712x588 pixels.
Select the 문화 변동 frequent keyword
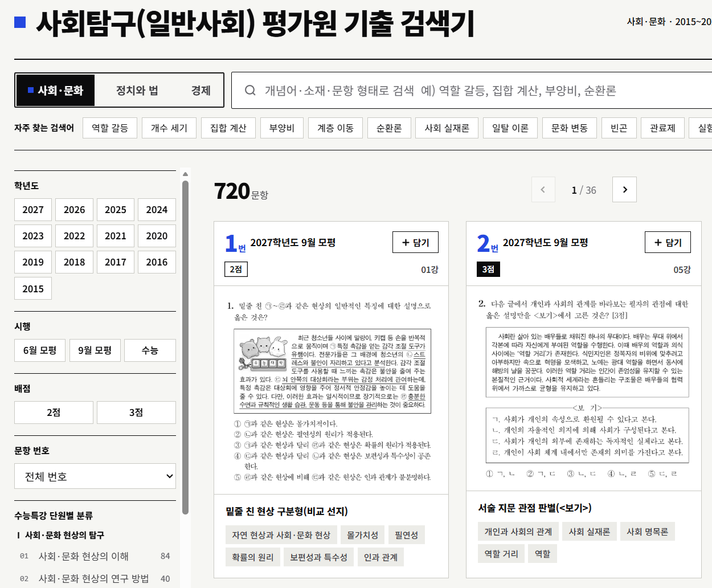[x=570, y=128]
